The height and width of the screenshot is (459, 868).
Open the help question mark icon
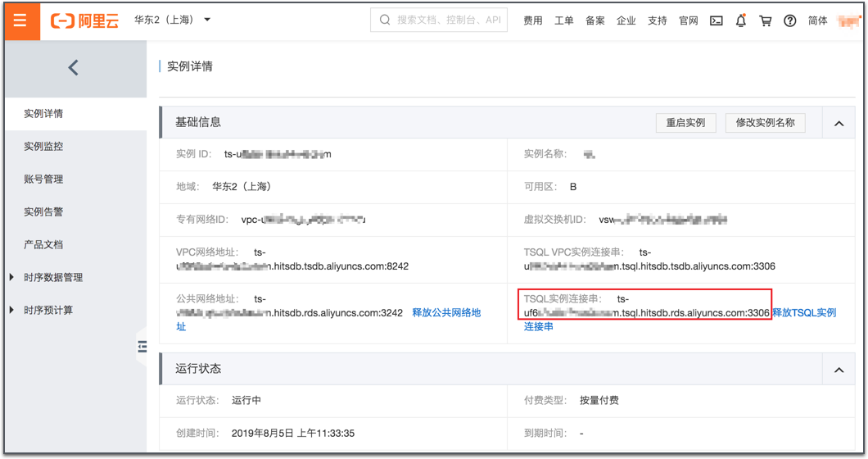(790, 20)
